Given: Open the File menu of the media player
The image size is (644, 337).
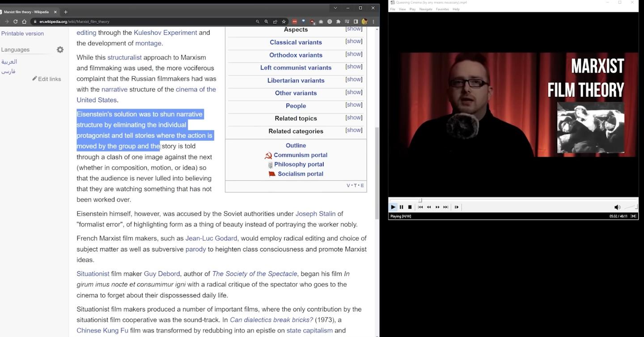Looking at the screenshot, I should click(x=392, y=8).
